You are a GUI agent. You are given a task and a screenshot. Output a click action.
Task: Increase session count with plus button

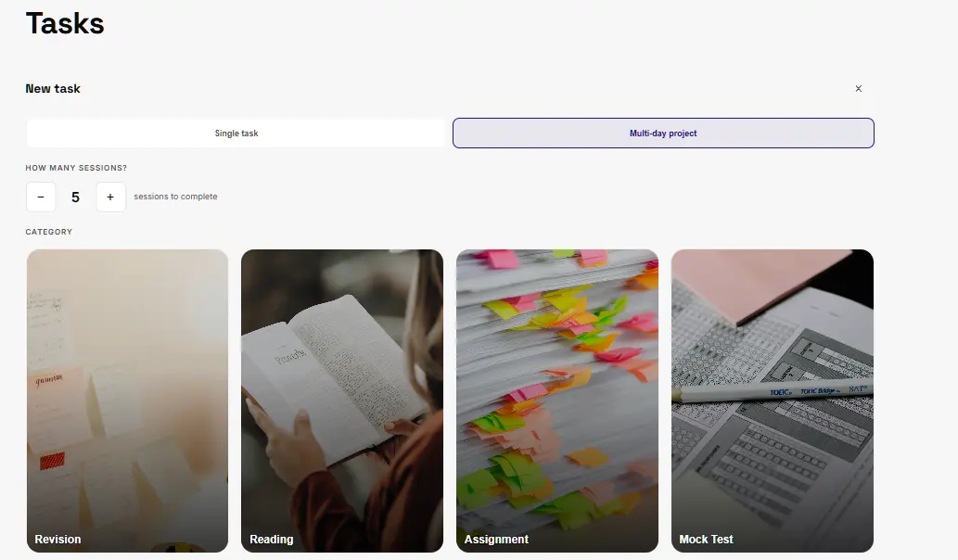pos(110,197)
